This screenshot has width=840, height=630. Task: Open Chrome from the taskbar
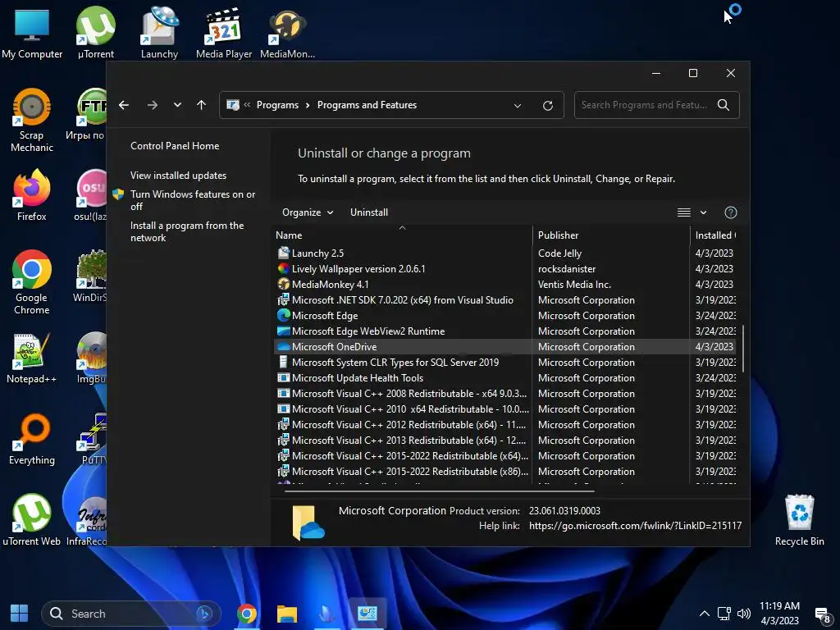[x=247, y=614]
